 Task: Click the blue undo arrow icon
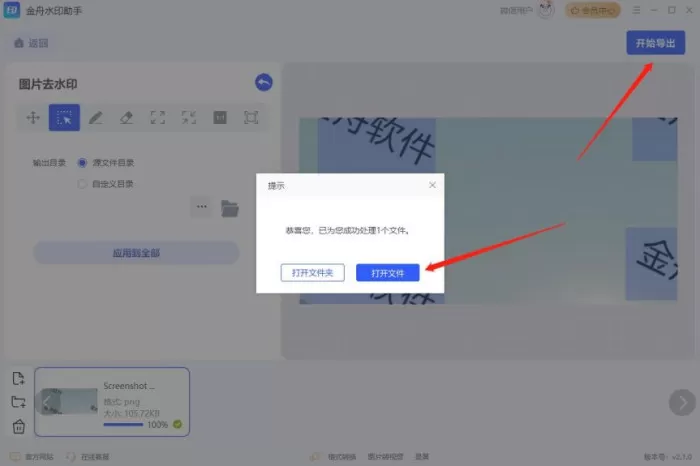(264, 83)
